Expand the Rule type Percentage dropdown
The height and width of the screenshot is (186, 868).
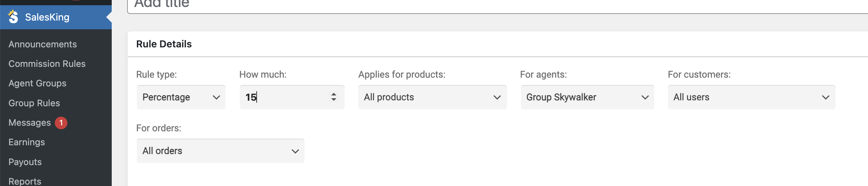181,97
